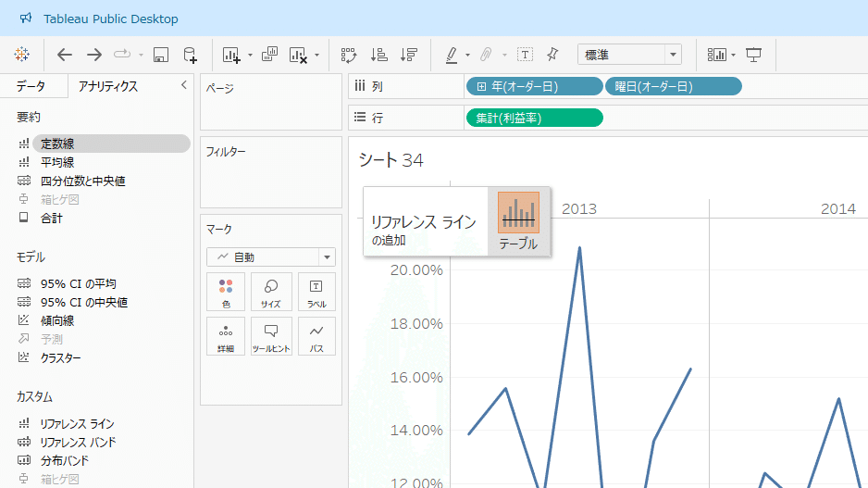
Task: Click the Duplicate sheet icon
Action: (269, 55)
